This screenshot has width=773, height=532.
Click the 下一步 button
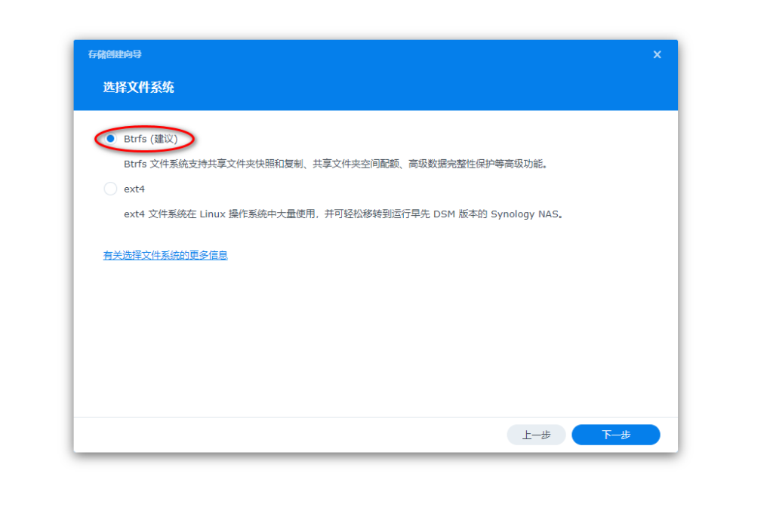coord(616,435)
